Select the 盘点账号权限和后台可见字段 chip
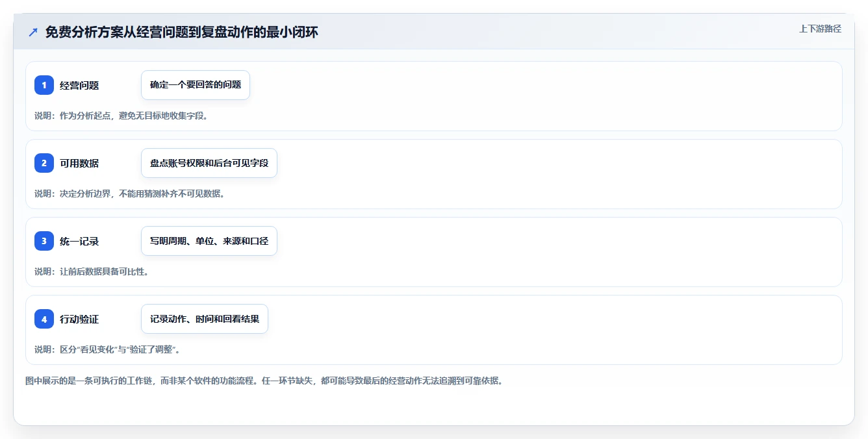Image resolution: width=868 pixels, height=439 pixels. pos(209,163)
